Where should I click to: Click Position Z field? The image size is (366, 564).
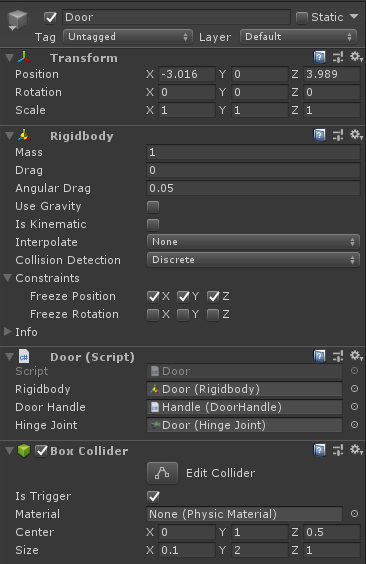332,74
